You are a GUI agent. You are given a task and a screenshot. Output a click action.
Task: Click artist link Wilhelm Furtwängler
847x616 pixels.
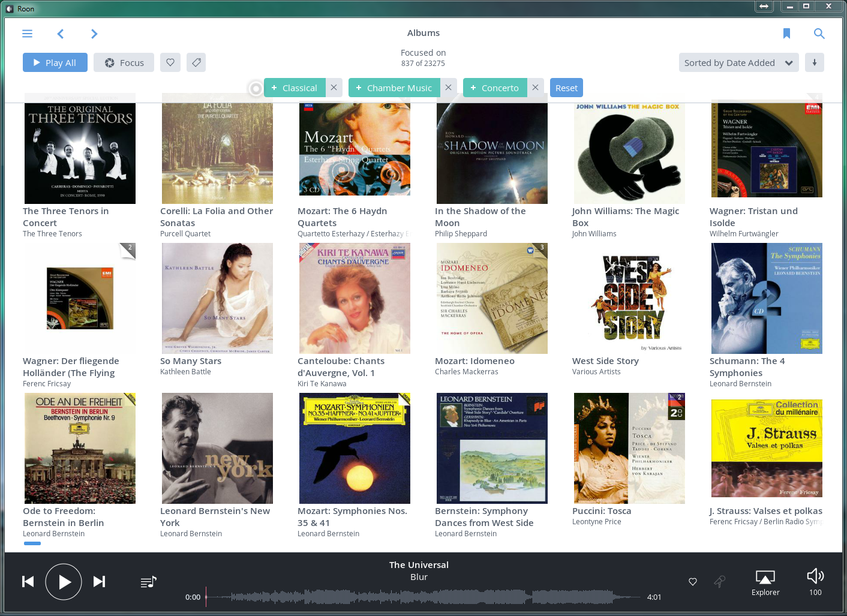pos(744,234)
